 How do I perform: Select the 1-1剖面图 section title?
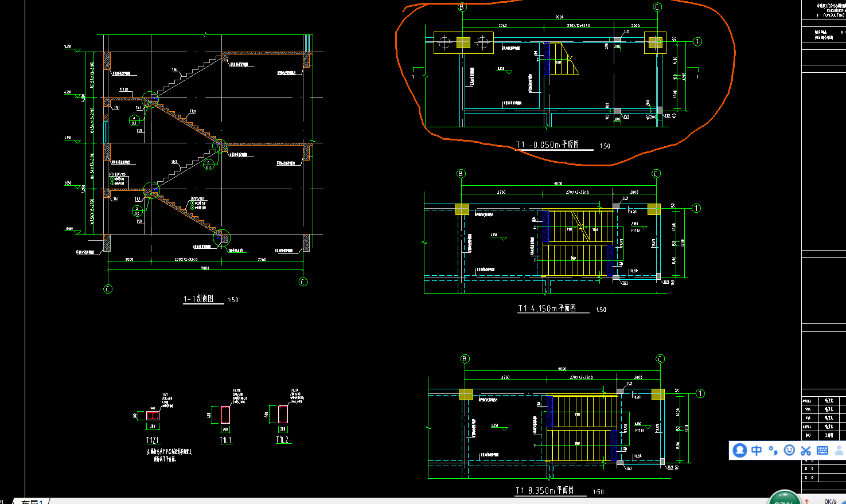(199, 299)
